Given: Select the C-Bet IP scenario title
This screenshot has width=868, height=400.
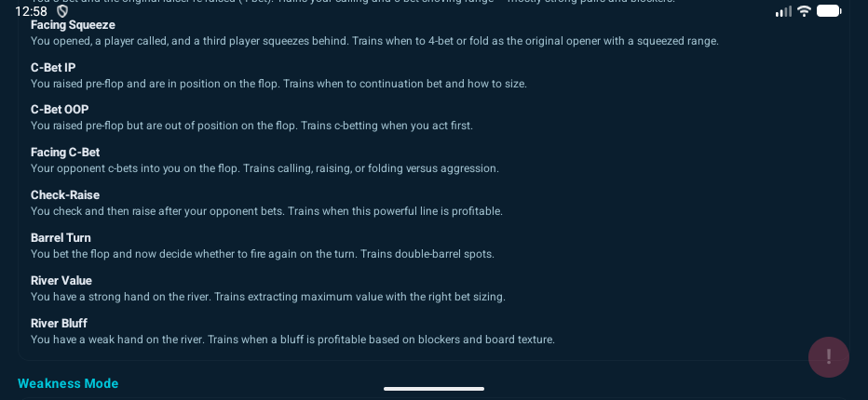Looking at the screenshot, I should point(53,68).
